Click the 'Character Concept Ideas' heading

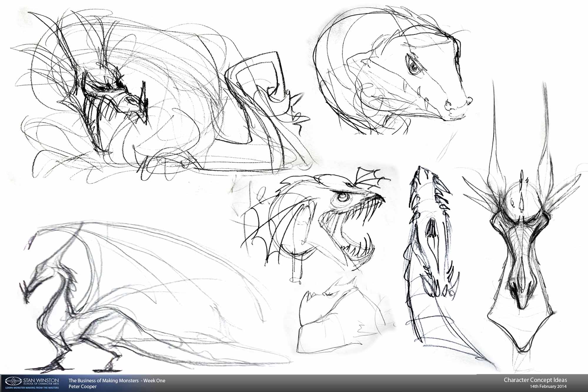coord(535,380)
